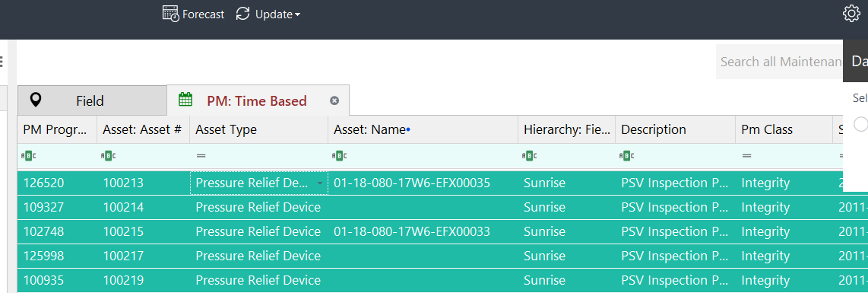This screenshot has height=293, width=868.
Task: Expand Asset Type dropdown in row 126520
Action: tap(319, 183)
